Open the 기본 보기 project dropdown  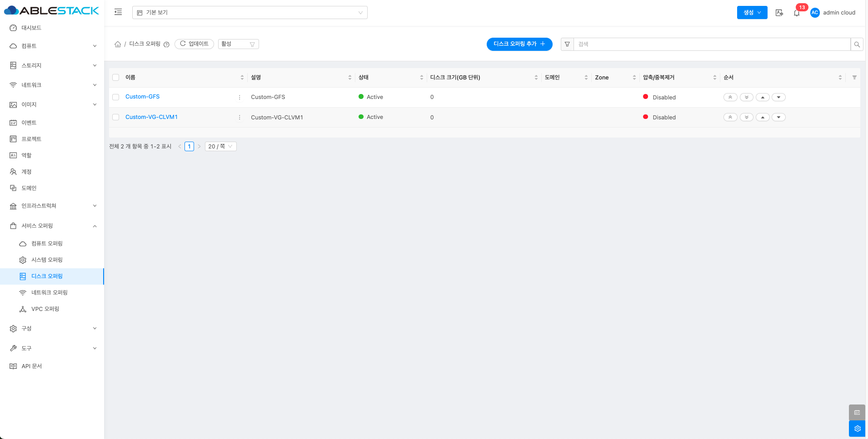click(x=249, y=13)
